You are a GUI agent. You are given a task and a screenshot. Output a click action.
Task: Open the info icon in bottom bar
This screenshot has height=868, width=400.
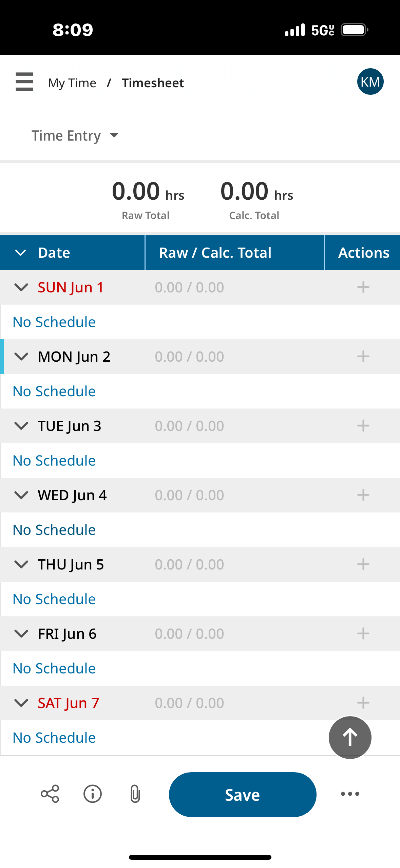click(93, 794)
